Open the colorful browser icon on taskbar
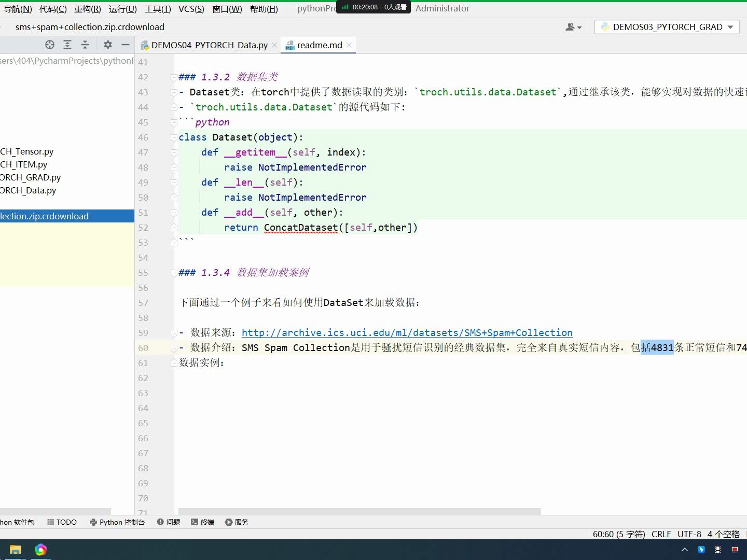 click(40, 550)
